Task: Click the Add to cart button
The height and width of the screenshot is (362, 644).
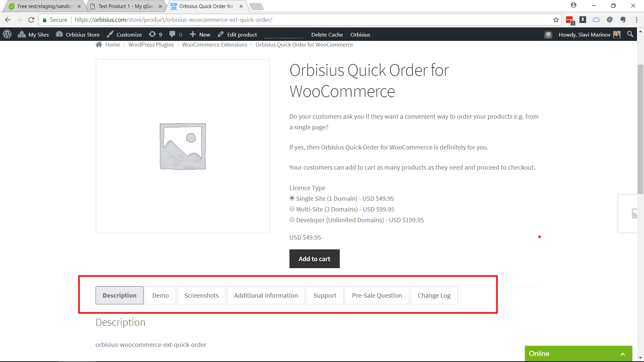Action: [x=314, y=259]
